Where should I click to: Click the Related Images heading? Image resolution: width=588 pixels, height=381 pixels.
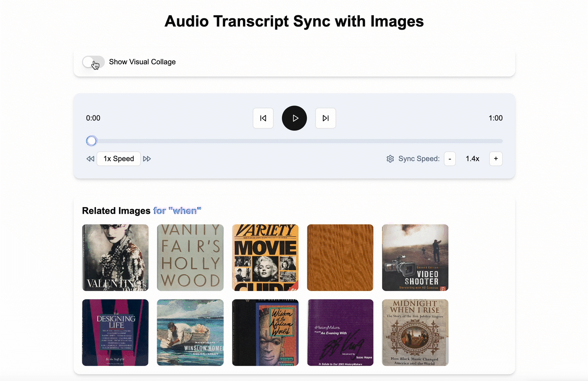(116, 211)
